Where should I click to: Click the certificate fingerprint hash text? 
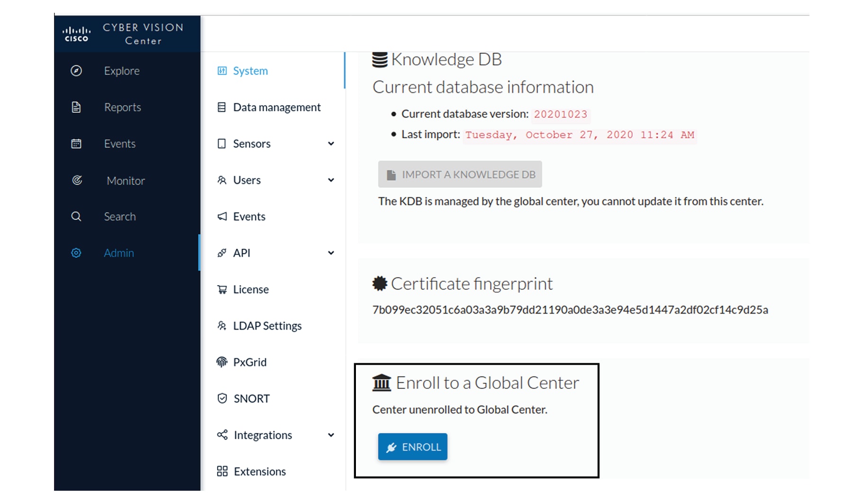570,310
